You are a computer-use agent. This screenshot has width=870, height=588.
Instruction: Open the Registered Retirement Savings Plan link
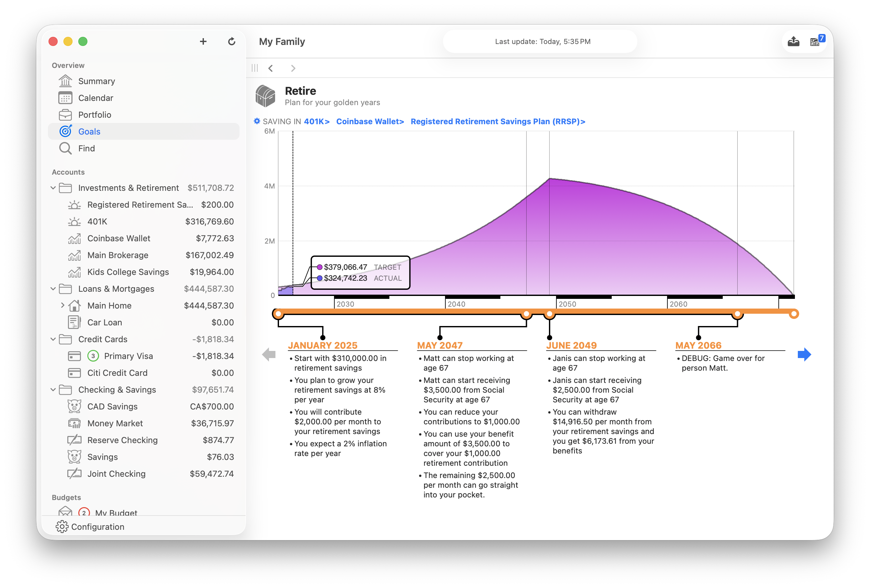pos(497,121)
